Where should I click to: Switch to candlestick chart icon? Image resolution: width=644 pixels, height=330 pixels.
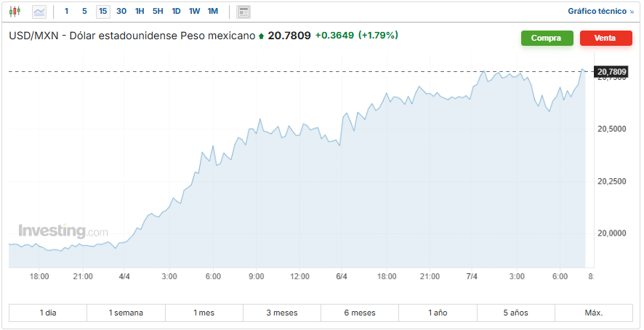[x=15, y=12]
